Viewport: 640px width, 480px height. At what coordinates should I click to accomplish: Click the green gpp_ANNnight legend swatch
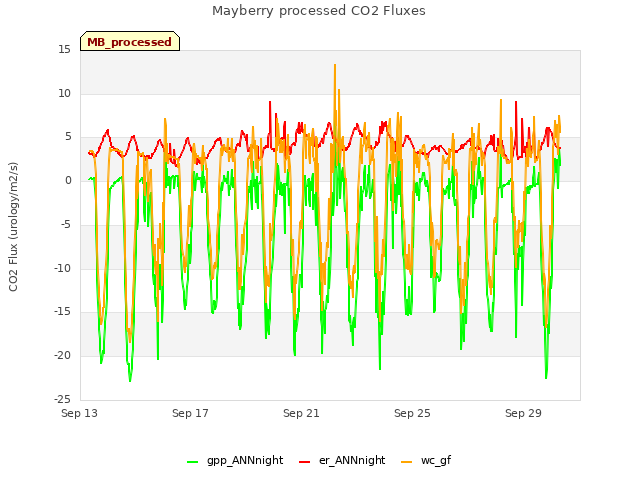192,462
